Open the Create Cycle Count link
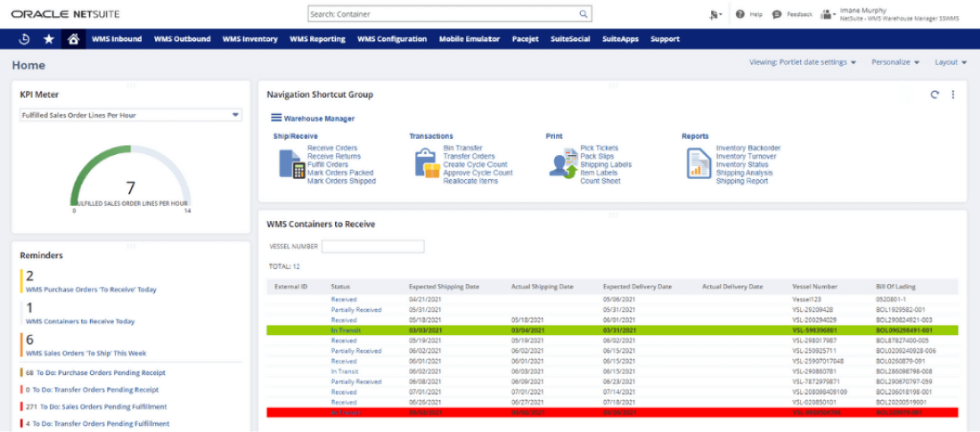 477,165
